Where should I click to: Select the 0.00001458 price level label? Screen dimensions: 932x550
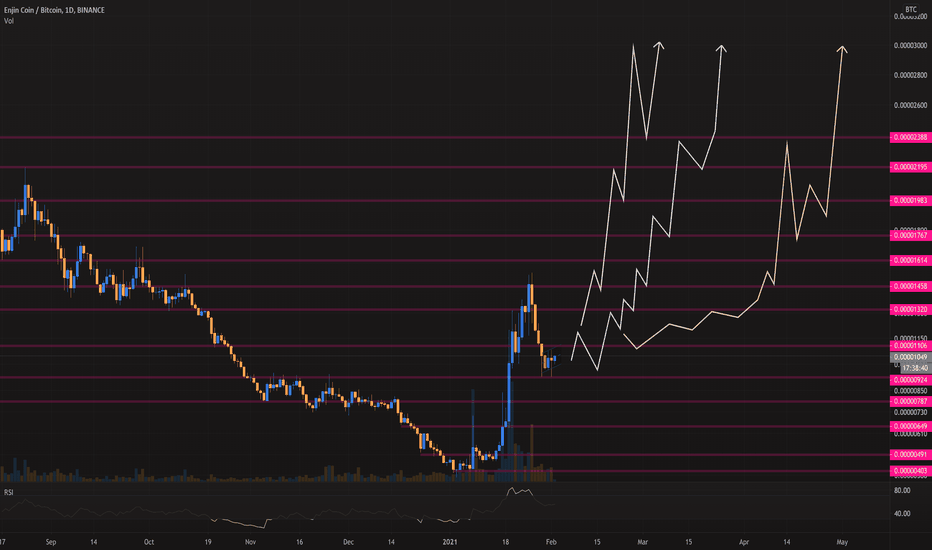pyautogui.click(x=909, y=286)
